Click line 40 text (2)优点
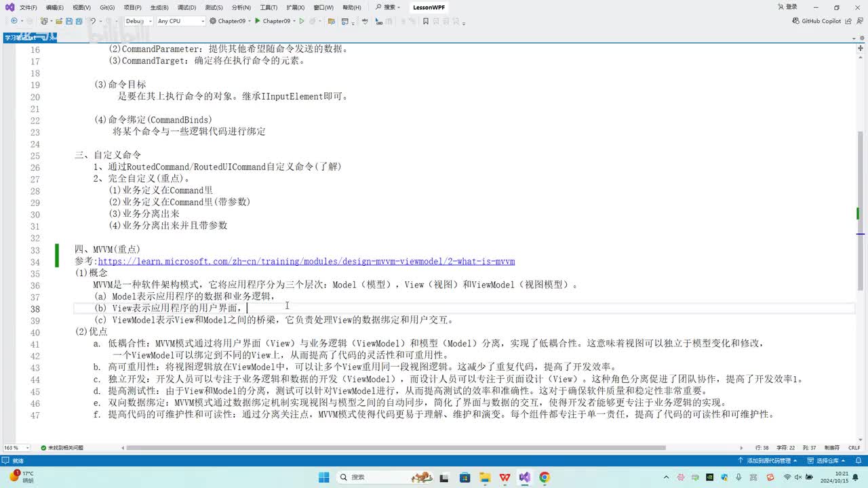Screen dimensions: 868x488 91,332
